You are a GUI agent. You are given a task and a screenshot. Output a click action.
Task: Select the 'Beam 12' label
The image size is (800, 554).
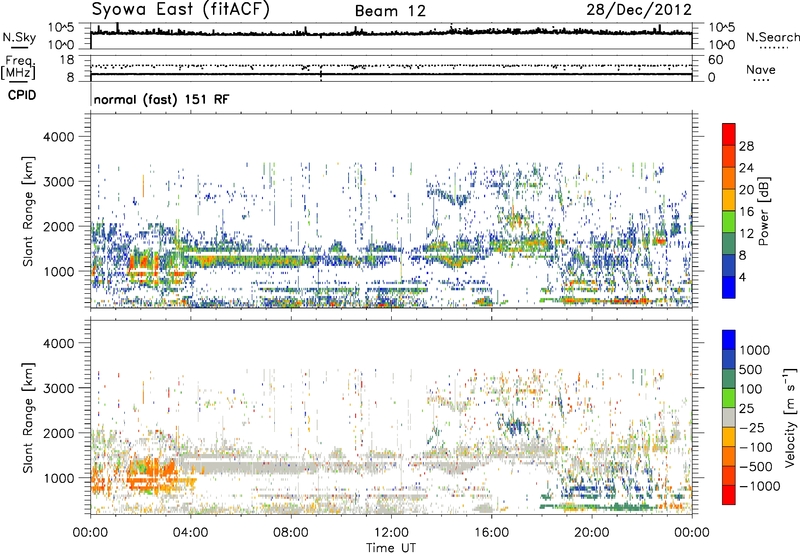(390, 11)
